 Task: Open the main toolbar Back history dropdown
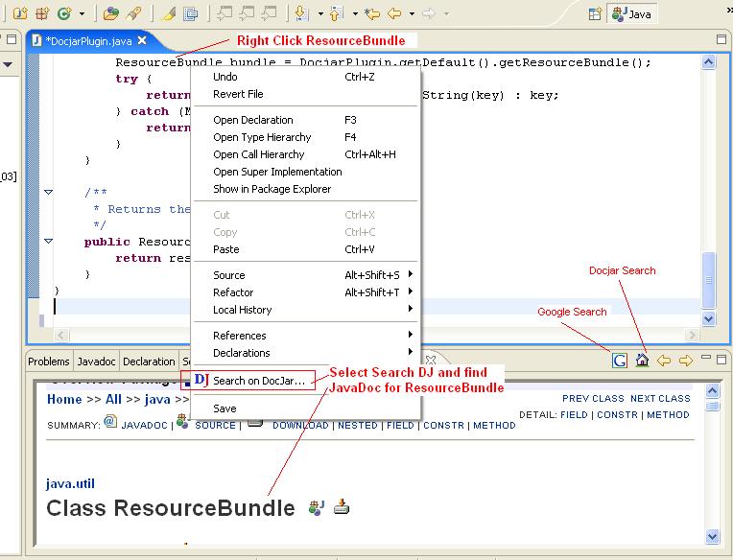coord(412,14)
